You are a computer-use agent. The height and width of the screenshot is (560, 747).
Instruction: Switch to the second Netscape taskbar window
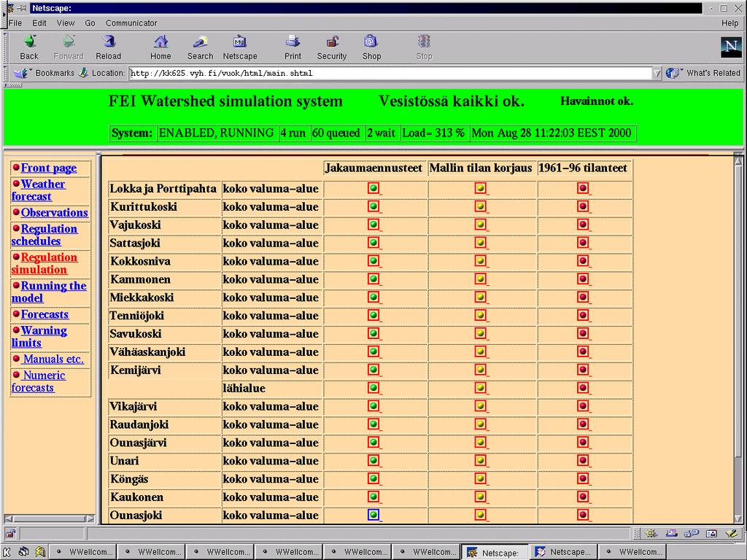click(564, 552)
